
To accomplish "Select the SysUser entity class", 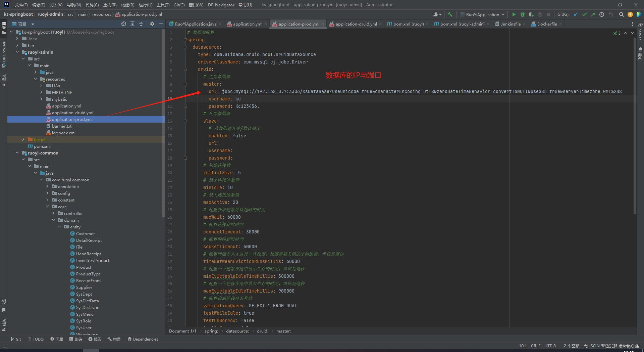I will pos(84,327).
